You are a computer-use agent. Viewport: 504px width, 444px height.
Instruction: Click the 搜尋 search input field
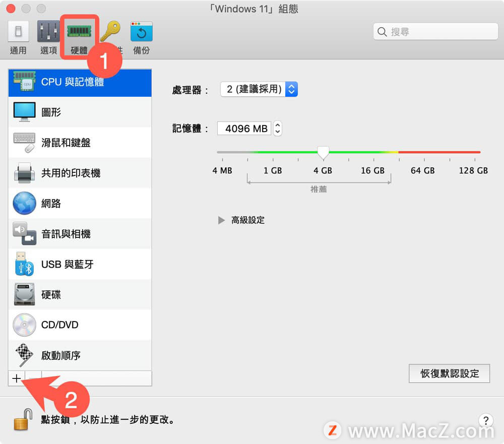[x=435, y=32]
